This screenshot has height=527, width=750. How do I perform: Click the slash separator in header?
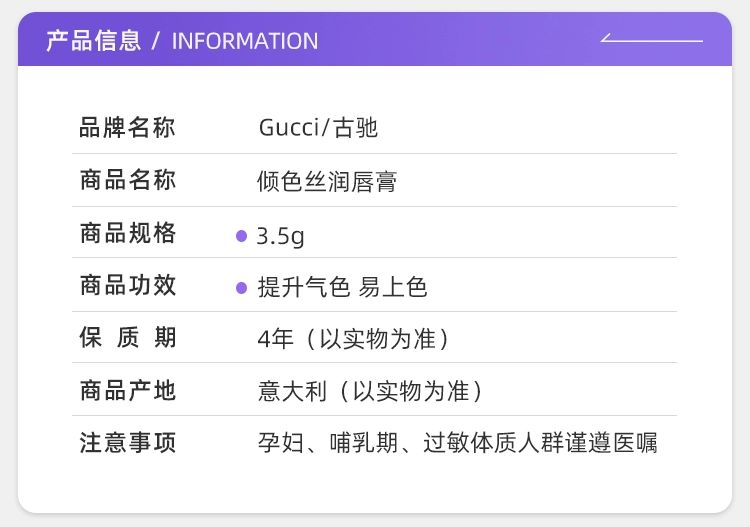(x=155, y=41)
